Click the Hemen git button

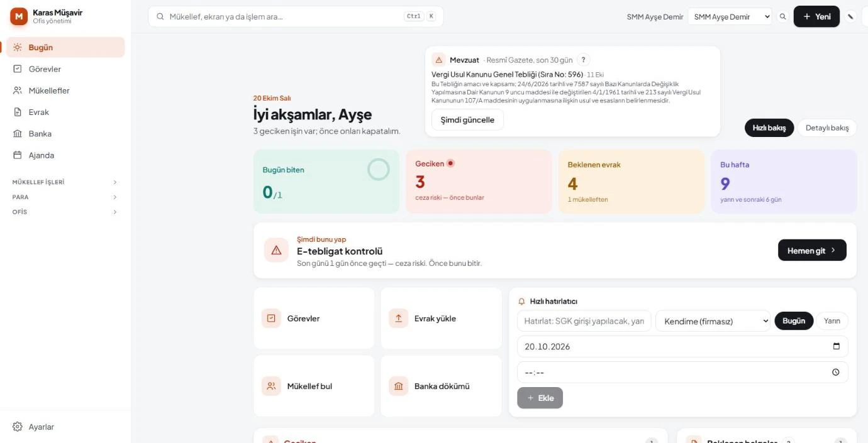(x=812, y=250)
